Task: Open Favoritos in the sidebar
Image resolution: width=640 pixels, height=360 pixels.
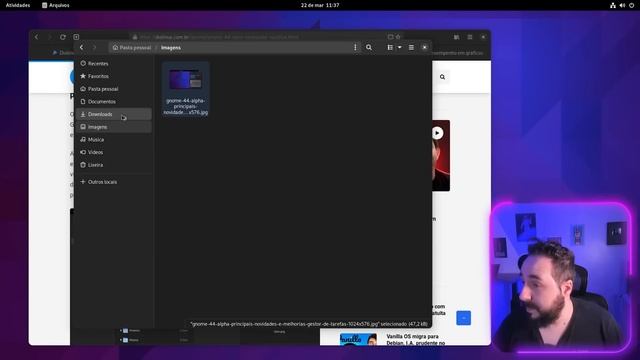Action: (x=113, y=76)
